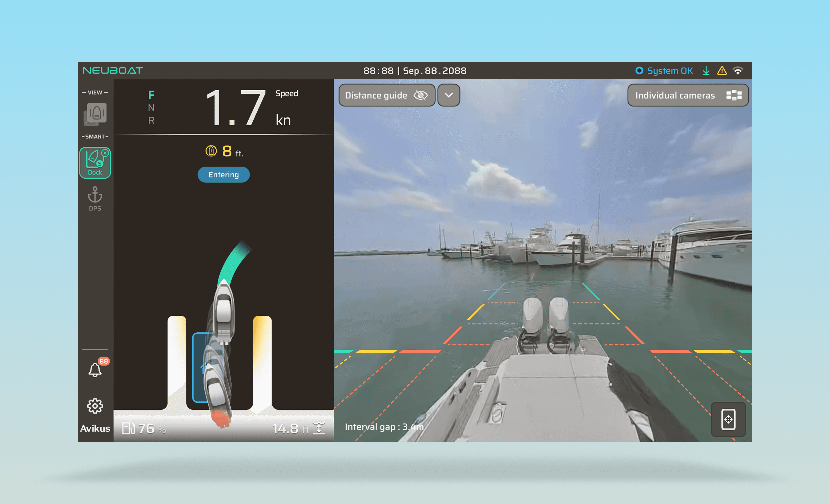Click the download arrow status icon

click(x=706, y=71)
